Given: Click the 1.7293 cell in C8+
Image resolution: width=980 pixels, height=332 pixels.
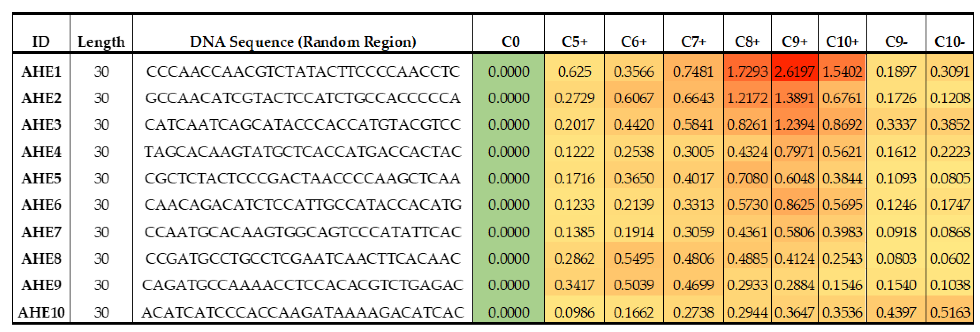Looking at the screenshot, I should pyautogui.click(x=747, y=71).
